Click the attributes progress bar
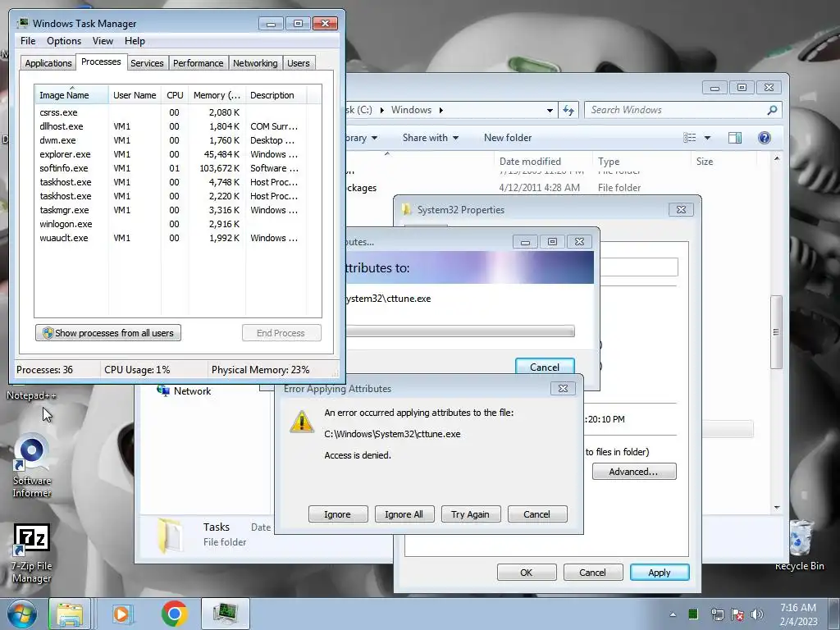The width and height of the screenshot is (840, 630). pyautogui.click(x=461, y=331)
